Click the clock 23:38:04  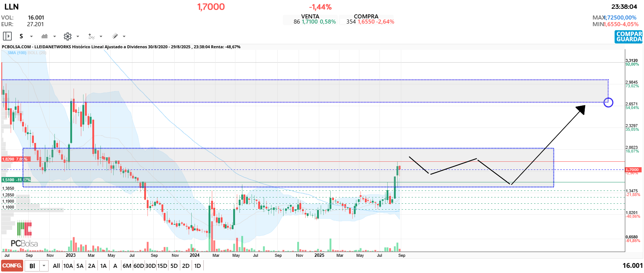tap(624, 7)
